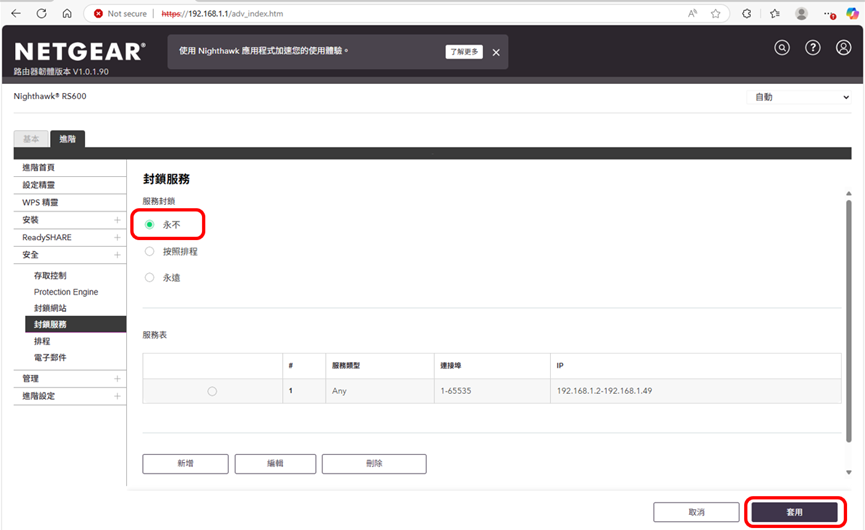Open 封鎖網站 in sidebar

pos(50,308)
